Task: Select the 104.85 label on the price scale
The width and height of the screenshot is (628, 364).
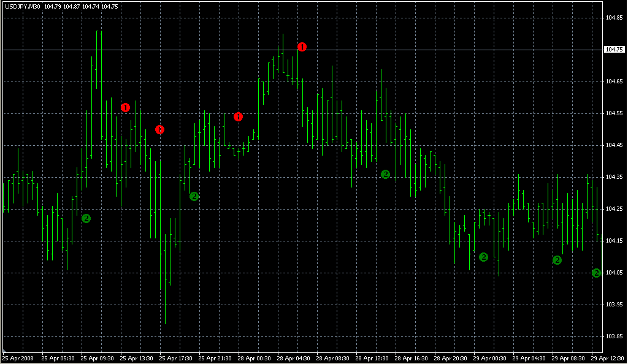Action: tap(615, 18)
